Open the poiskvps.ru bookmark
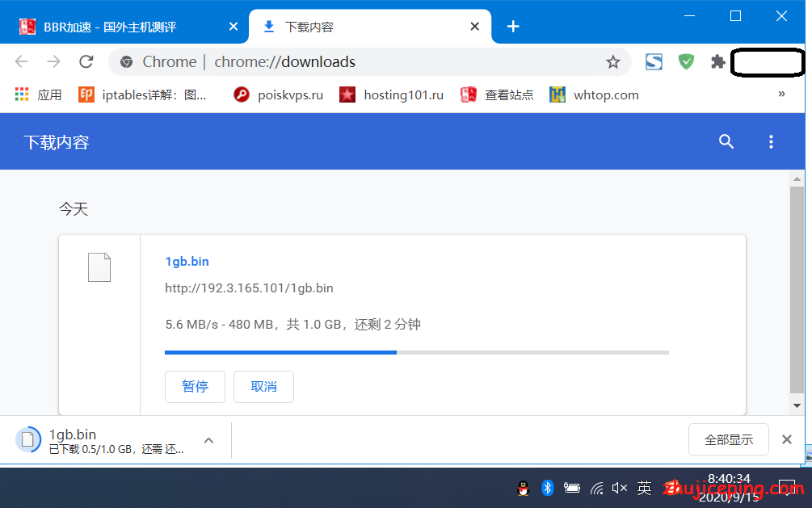The width and height of the screenshot is (812, 508). (278, 94)
